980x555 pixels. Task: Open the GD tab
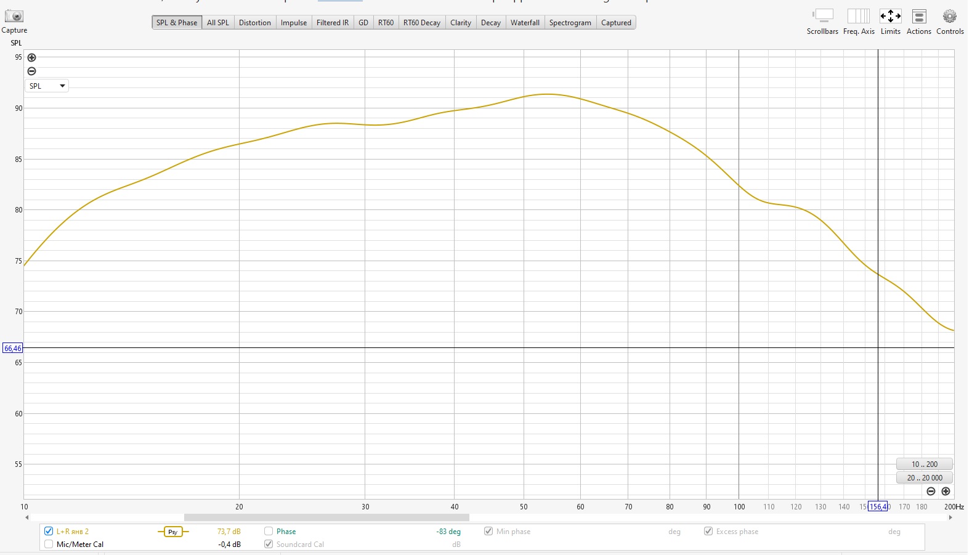pos(363,23)
